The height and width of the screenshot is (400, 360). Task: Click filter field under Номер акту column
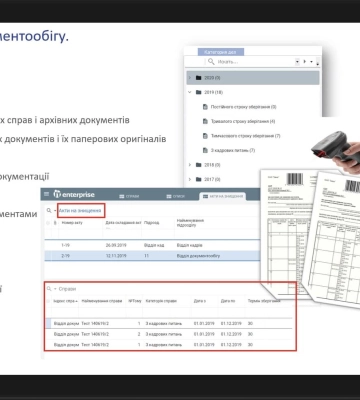point(81,233)
